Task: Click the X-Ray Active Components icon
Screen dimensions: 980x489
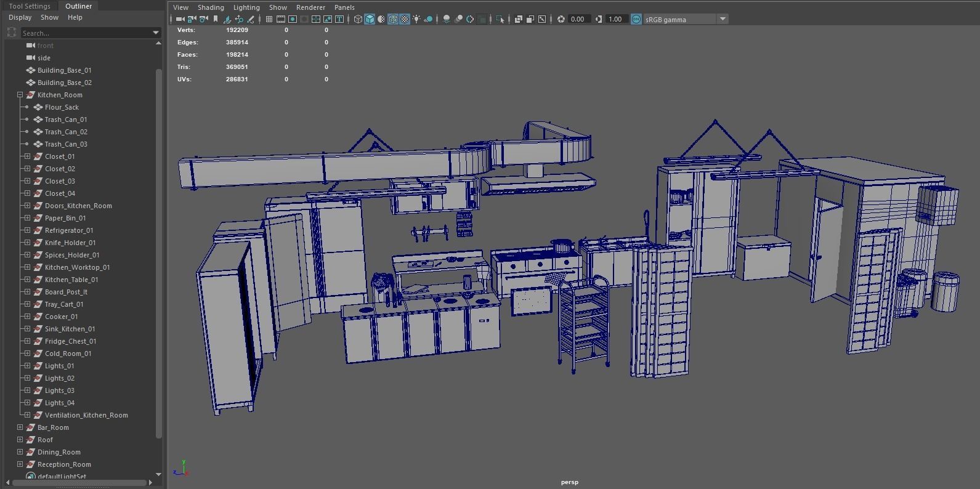Action: [530, 19]
